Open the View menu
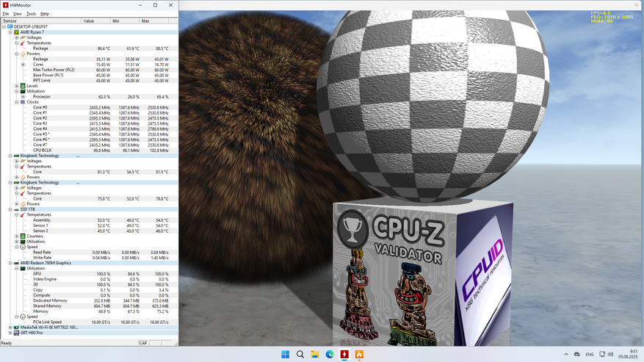Viewport: 644px width, 362px height. click(x=18, y=14)
